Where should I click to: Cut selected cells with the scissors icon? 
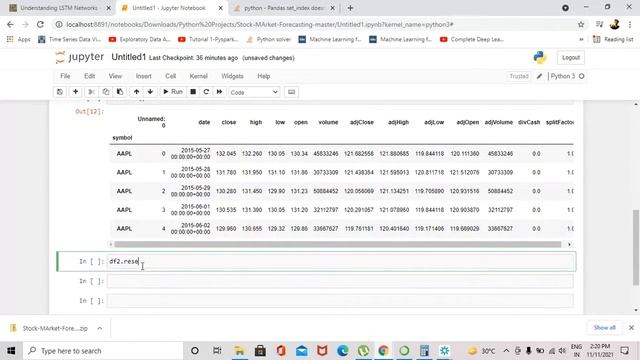(x=91, y=92)
